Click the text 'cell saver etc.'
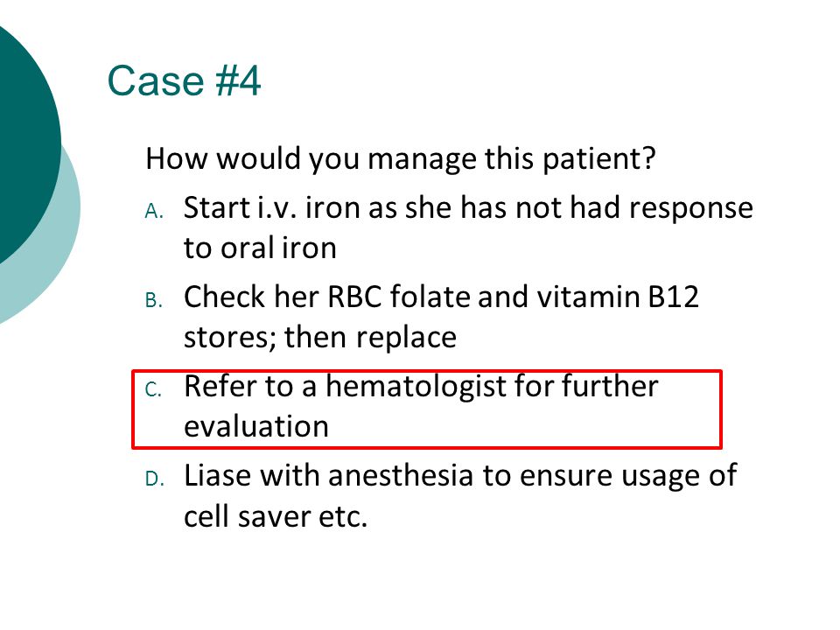The image size is (840, 630). [276, 516]
